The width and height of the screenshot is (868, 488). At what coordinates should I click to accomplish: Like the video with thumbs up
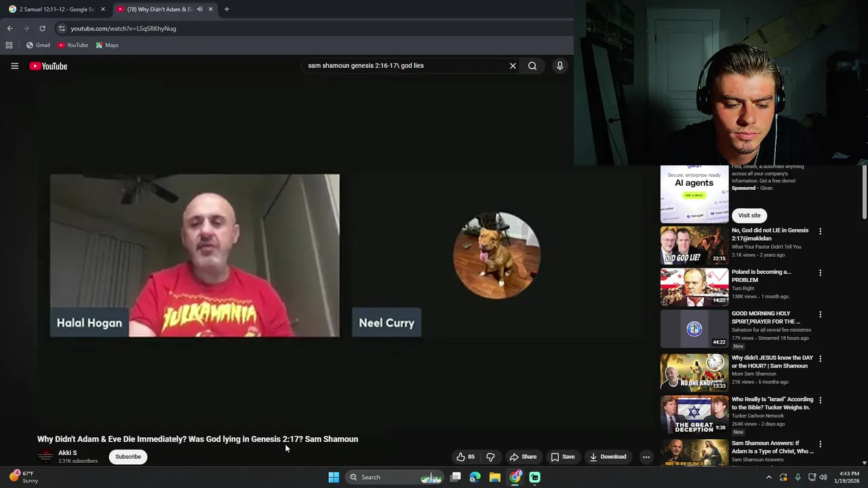(465, 457)
